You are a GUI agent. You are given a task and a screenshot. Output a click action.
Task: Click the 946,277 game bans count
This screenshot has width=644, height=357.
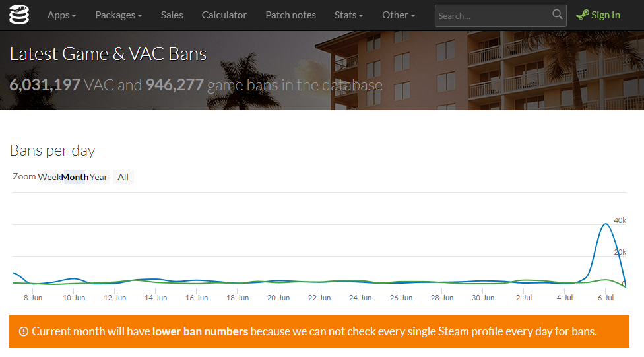[x=175, y=85]
